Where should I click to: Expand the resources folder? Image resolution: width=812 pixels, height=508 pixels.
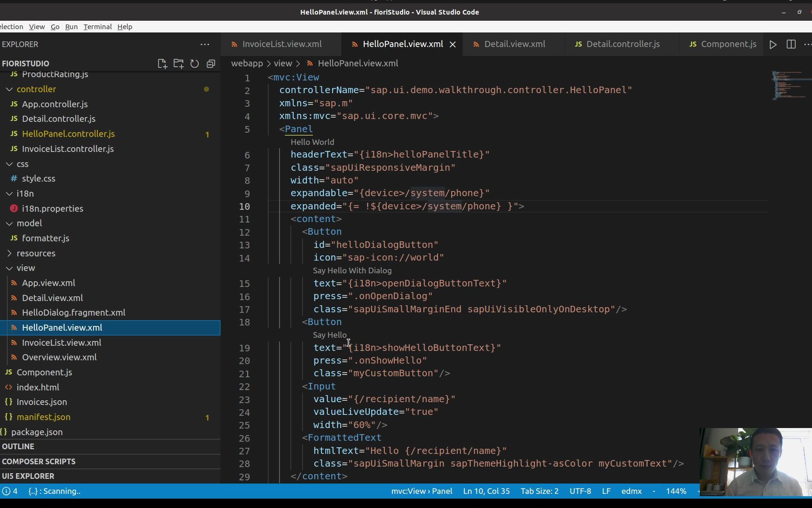click(36, 254)
